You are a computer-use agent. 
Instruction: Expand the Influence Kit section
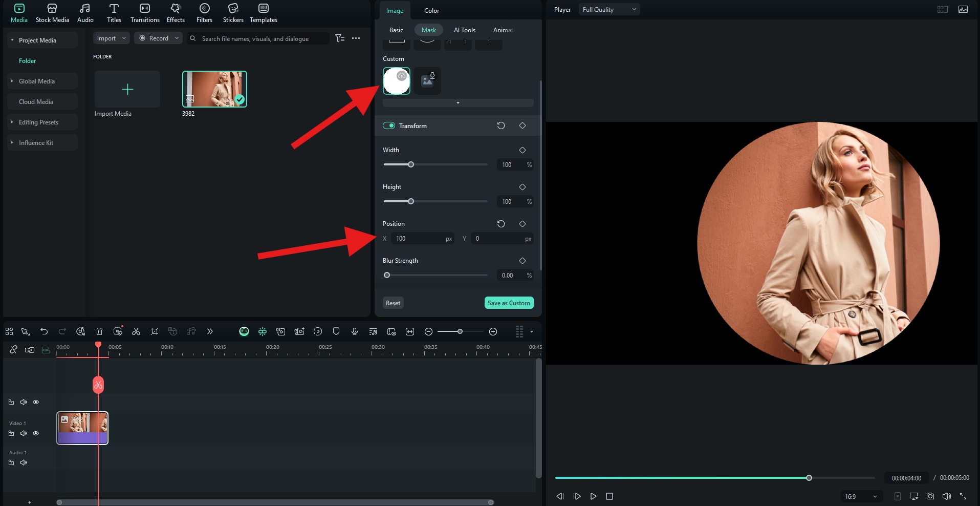pyautogui.click(x=12, y=142)
